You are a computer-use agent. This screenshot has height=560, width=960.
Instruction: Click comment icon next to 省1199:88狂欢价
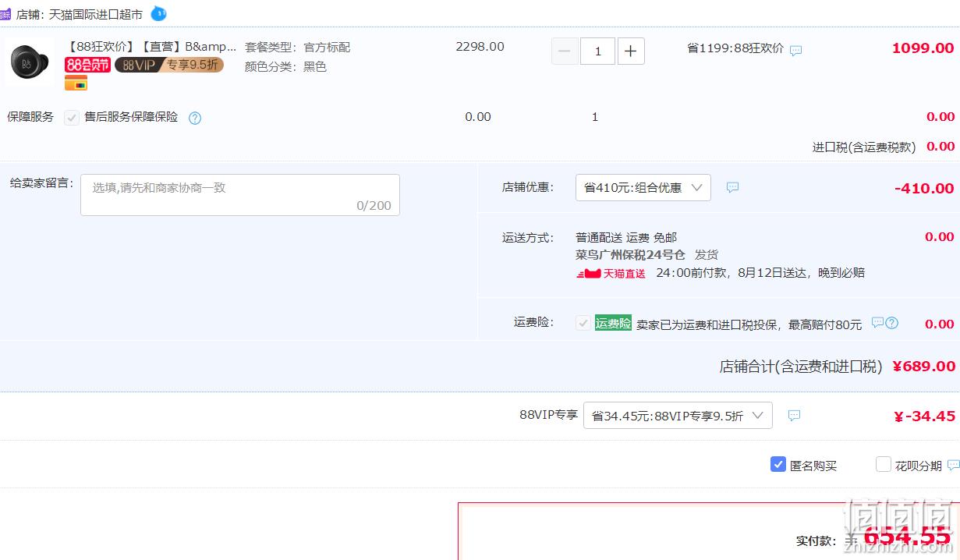[x=795, y=51]
